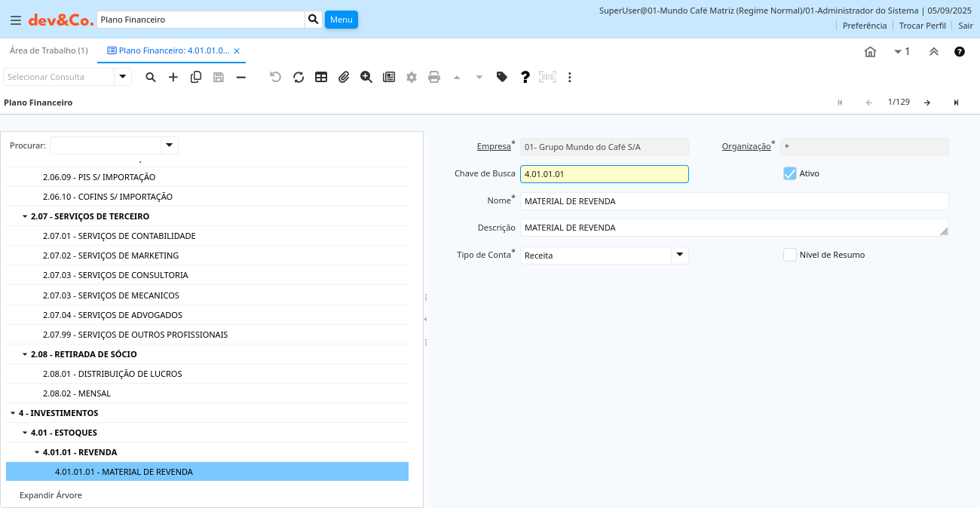Open the Selecionar Consulta dropdown

(x=123, y=77)
